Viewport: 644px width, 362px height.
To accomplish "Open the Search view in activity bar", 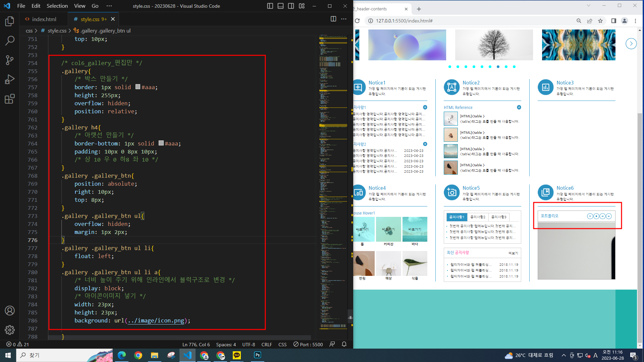I will 10,41.
